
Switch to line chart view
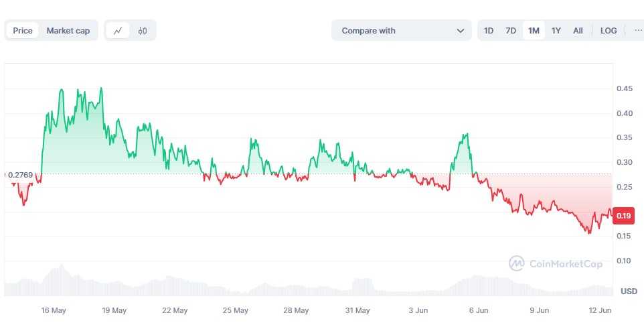118,30
